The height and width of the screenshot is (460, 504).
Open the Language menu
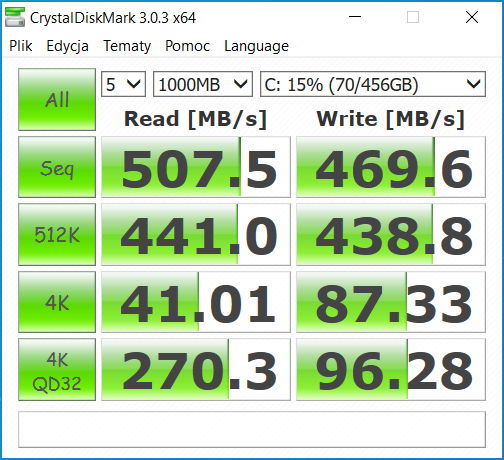tap(256, 46)
